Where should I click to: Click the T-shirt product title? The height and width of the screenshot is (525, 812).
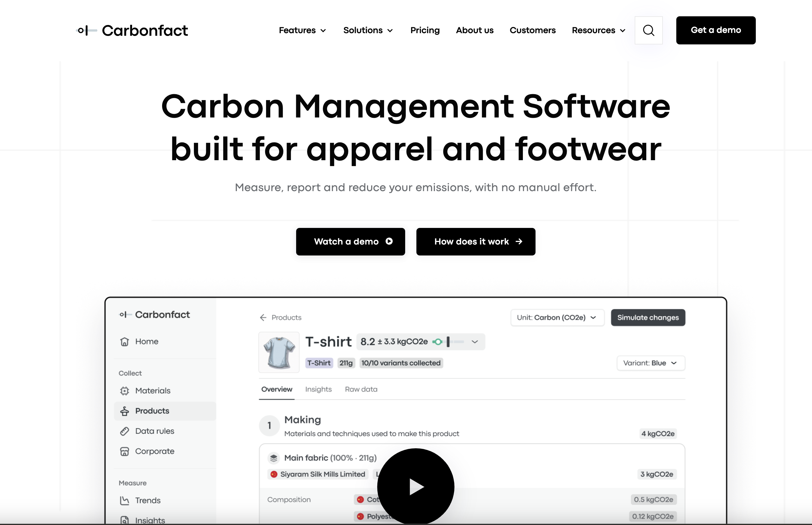(x=328, y=342)
